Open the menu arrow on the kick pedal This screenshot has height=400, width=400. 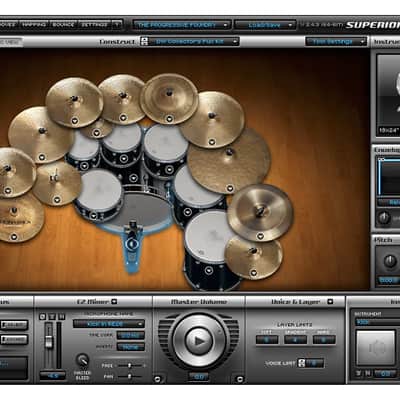pos(132,244)
